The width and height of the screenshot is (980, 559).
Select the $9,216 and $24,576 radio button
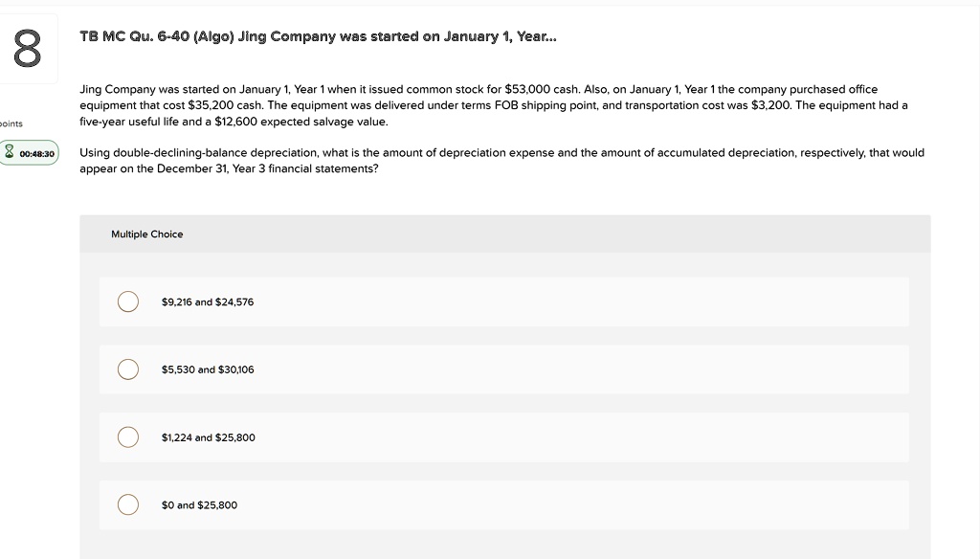[128, 302]
